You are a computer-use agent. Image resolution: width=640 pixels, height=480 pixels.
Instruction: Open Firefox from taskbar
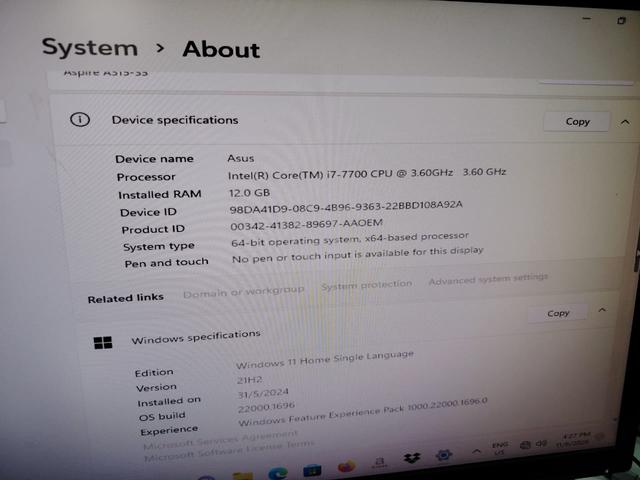(x=346, y=466)
